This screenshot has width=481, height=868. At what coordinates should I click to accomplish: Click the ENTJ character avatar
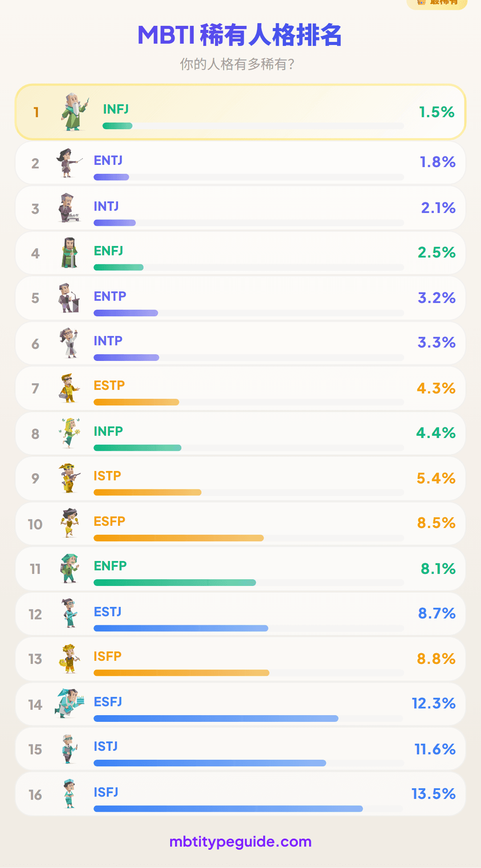(x=69, y=163)
